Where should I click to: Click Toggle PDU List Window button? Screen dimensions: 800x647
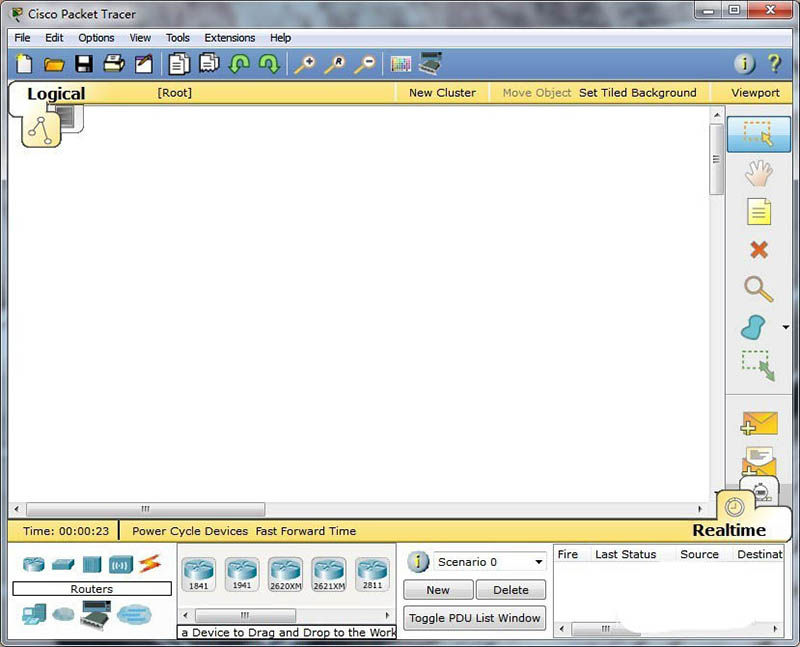474,618
